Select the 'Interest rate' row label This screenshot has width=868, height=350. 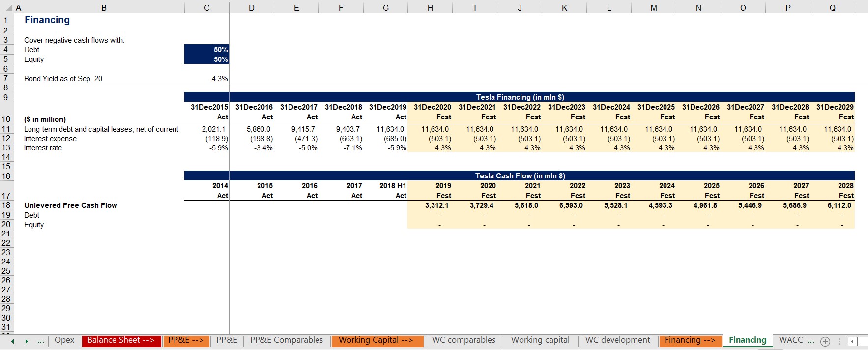point(43,148)
